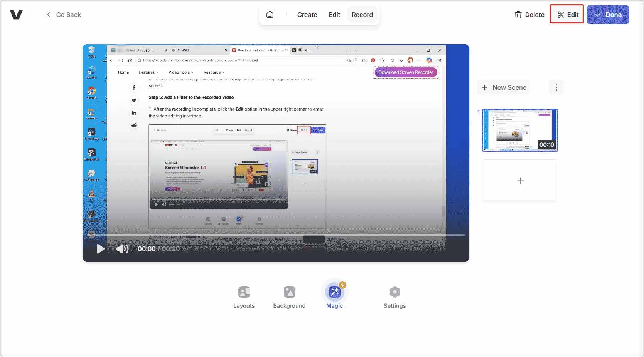Click the Facebook share icon in the recording

pyautogui.click(x=134, y=88)
